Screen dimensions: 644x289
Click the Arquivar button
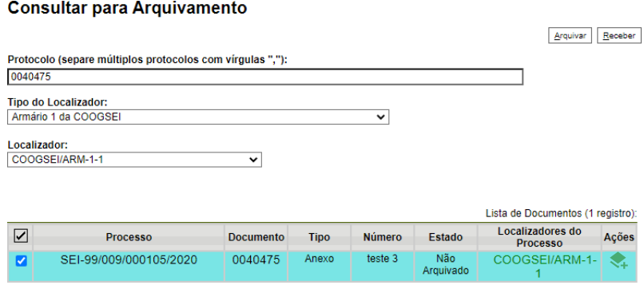click(x=570, y=36)
